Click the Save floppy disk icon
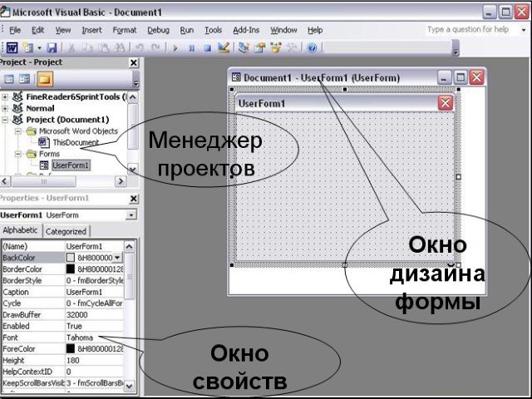Screen dimensions: 532x399 52,48
